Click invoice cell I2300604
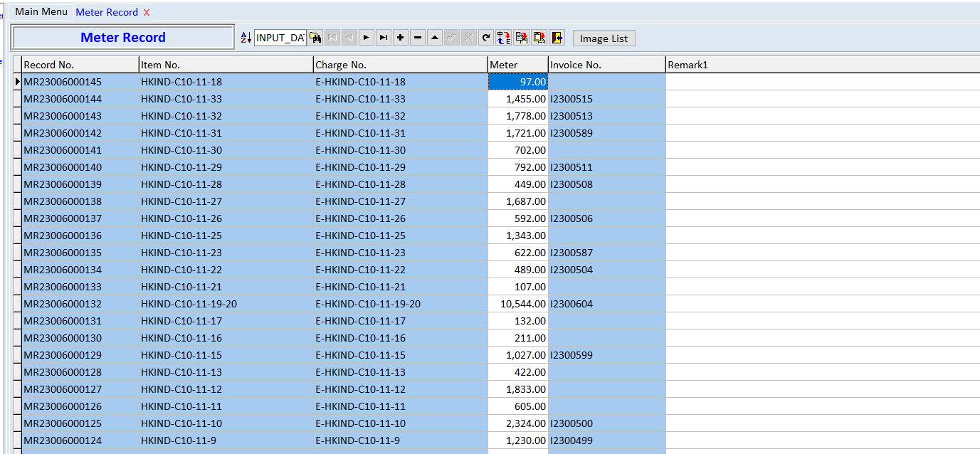Viewport: 980px width, 454px height. (x=571, y=304)
